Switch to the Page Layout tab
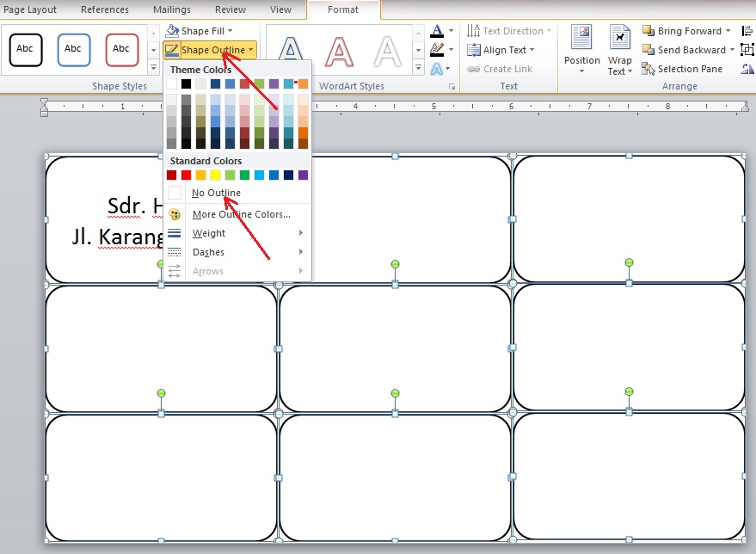 [30, 9]
